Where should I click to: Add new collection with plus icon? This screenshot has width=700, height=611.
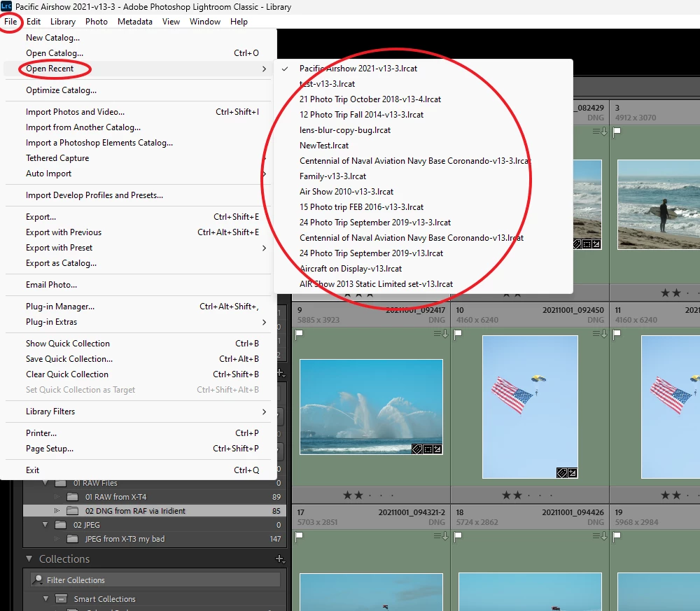280,559
